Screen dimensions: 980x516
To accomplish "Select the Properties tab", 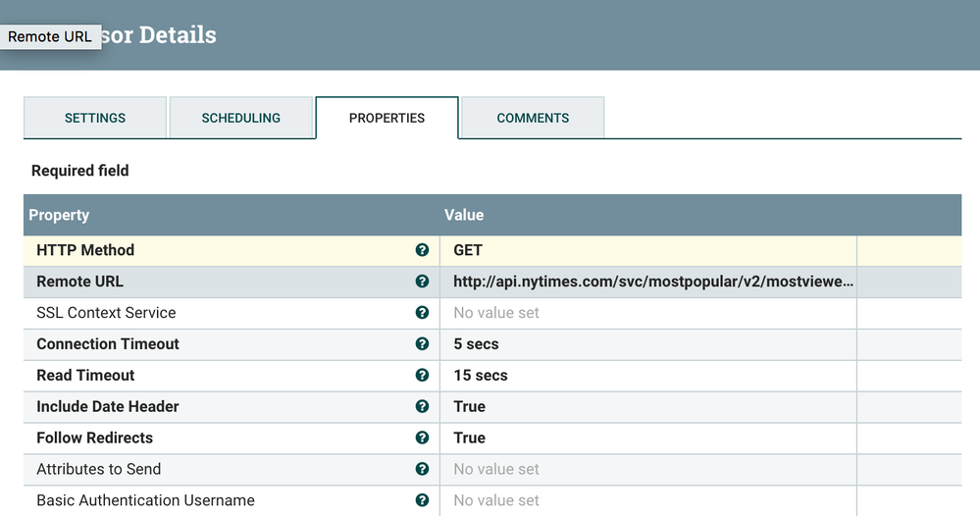I will click(x=387, y=118).
